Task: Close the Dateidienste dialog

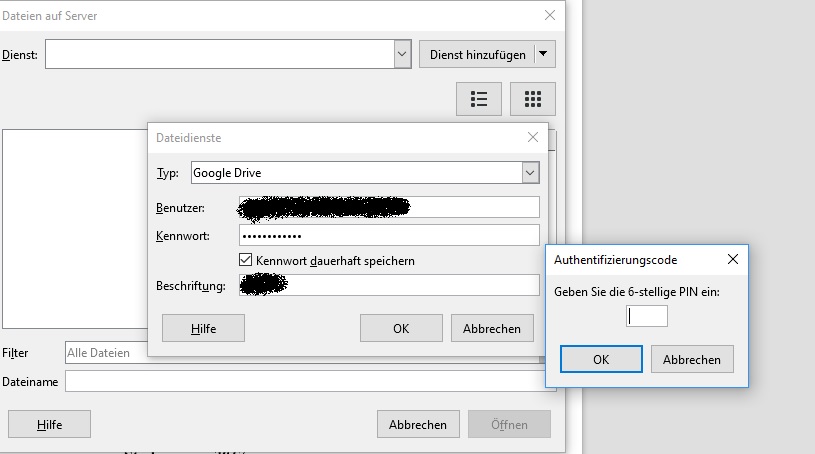Action: click(x=533, y=137)
